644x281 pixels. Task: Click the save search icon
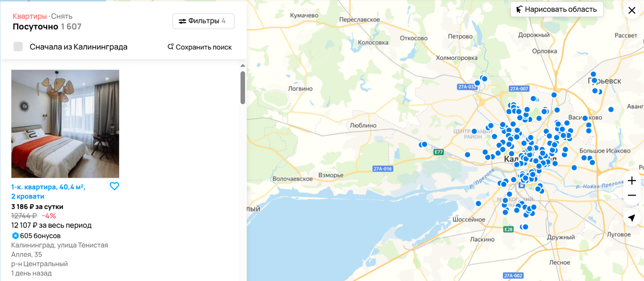171,47
